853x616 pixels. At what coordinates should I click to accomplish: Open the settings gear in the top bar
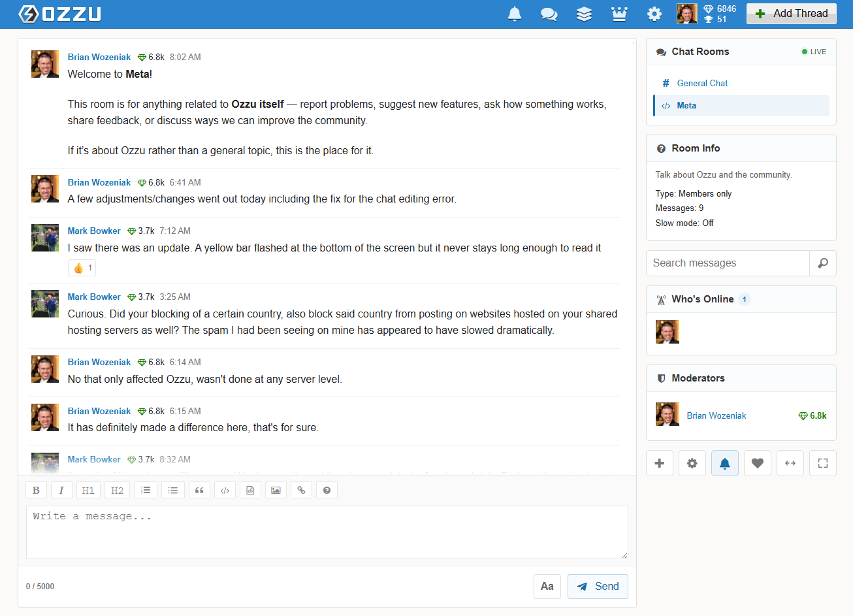[654, 14]
